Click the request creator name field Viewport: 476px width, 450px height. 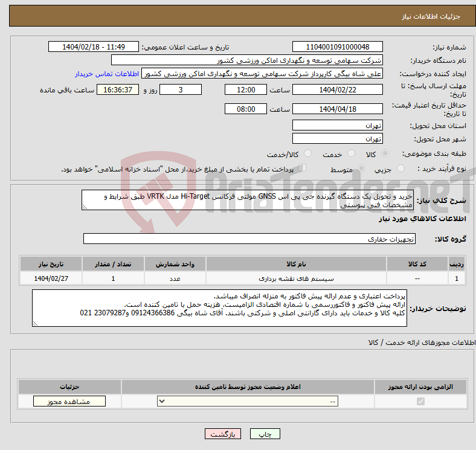[x=262, y=74]
